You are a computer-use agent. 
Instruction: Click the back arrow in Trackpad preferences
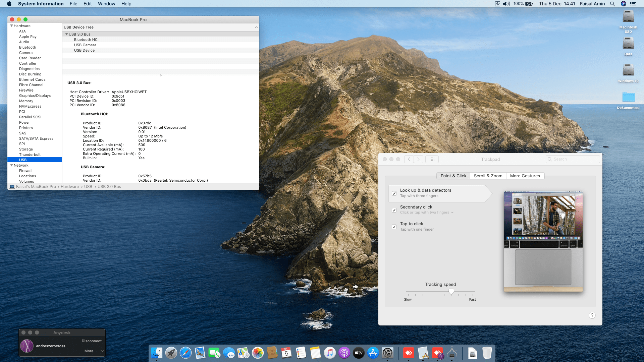pyautogui.click(x=409, y=159)
